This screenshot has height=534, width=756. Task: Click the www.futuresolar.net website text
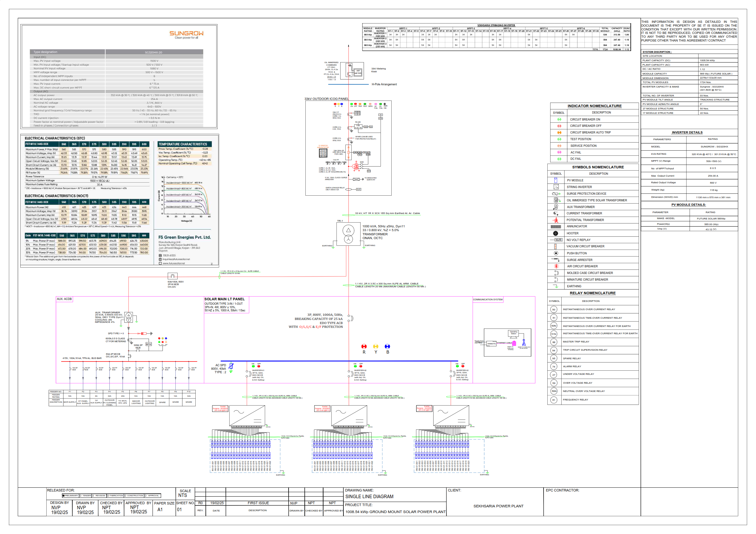coord(173,263)
